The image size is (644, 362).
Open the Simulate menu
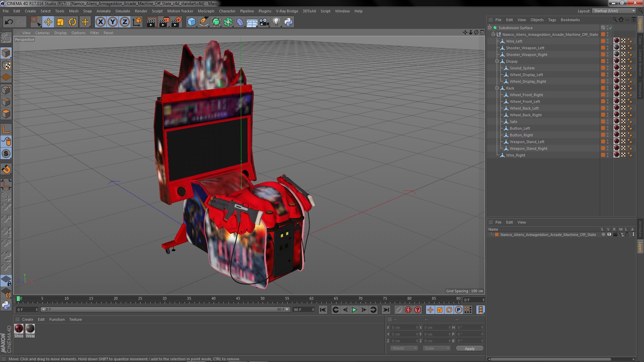tap(122, 11)
